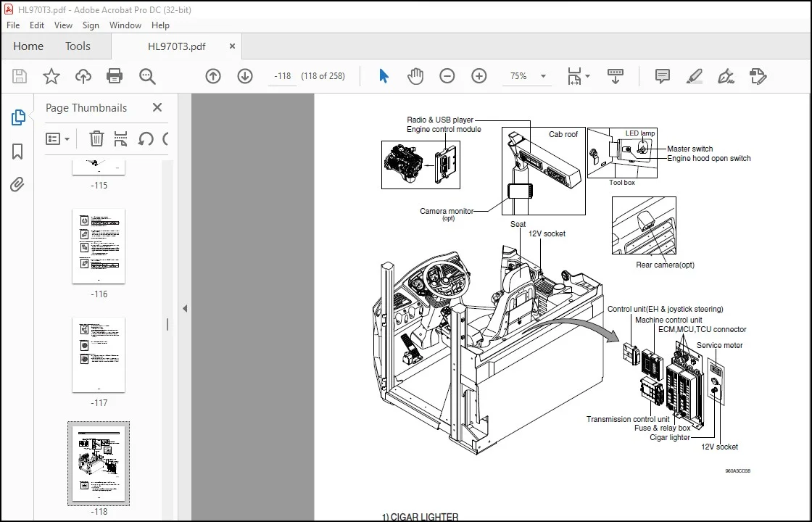Click the print pages thumbnail toolbar icon
Image resolution: width=812 pixels, height=522 pixels.
click(120, 138)
